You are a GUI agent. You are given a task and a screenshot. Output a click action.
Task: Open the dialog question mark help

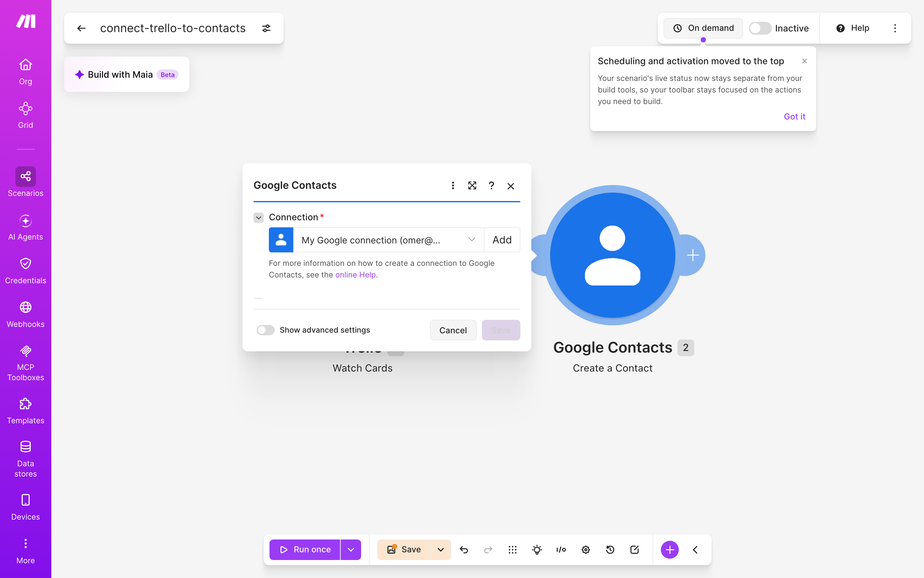[x=492, y=186]
